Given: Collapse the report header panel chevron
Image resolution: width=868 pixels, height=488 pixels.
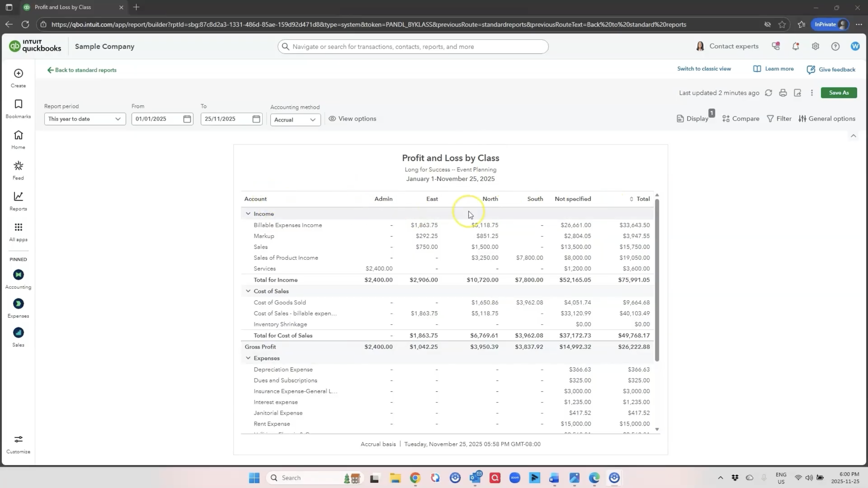Looking at the screenshot, I should [853, 136].
